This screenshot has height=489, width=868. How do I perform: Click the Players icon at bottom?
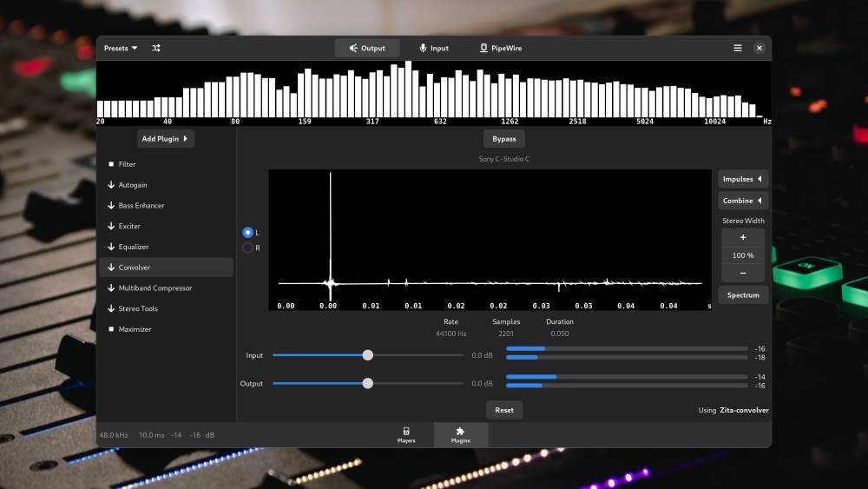click(405, 432)
